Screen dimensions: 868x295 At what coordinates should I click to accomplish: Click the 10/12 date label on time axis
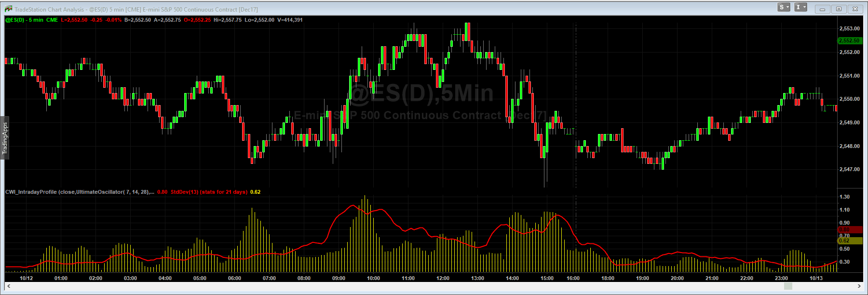[26, 278]
